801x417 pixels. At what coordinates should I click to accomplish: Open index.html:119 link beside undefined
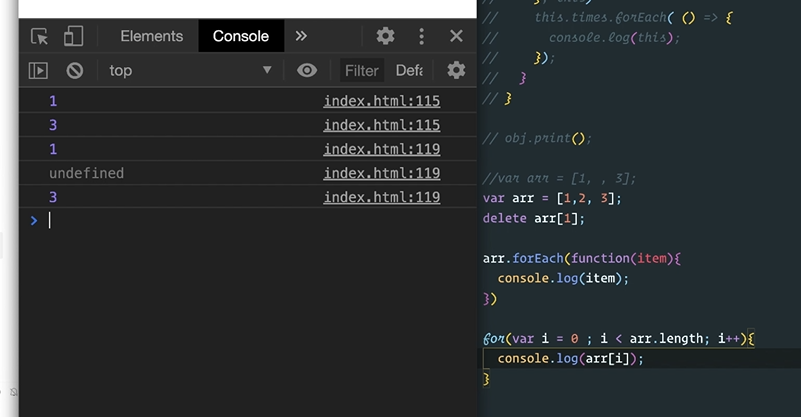click(382, 173)
